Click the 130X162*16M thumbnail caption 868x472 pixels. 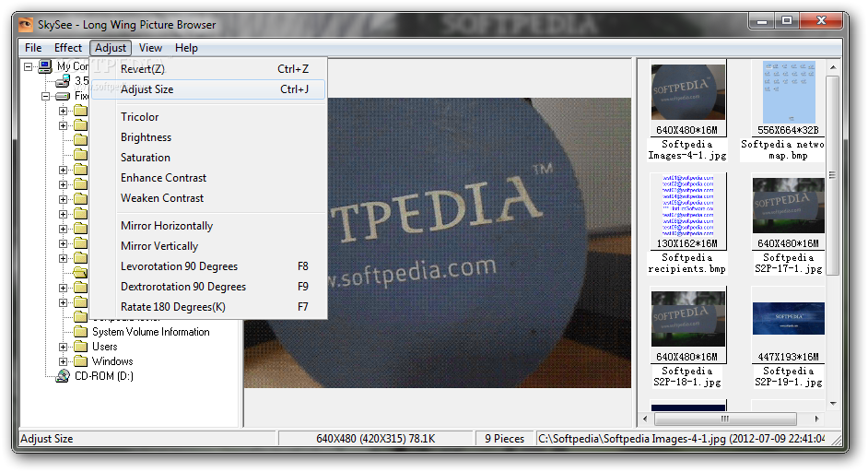[x=687, y=243]
